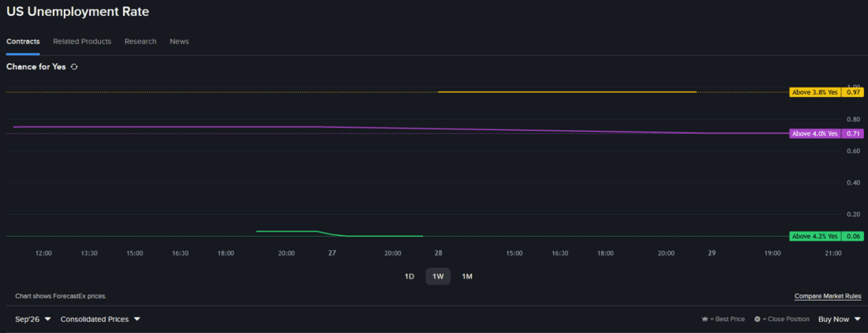Screen dimensions: 868x333
Task: Click the Chance for Yes heading
Action: tap(36, 67)
